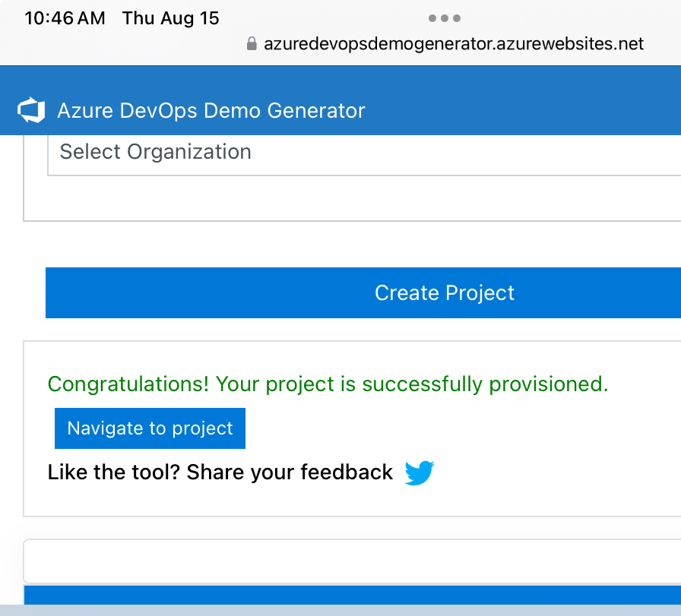Tap the 10:46 AM clock
Viewport: 681px width, 616px height.
65,18
